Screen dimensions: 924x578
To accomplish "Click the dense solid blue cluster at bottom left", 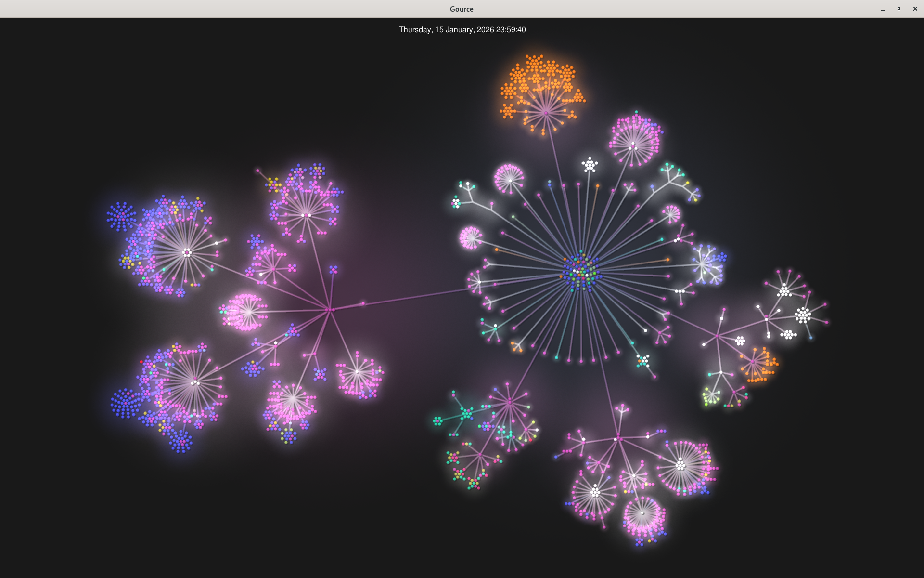I will [125, 404].
